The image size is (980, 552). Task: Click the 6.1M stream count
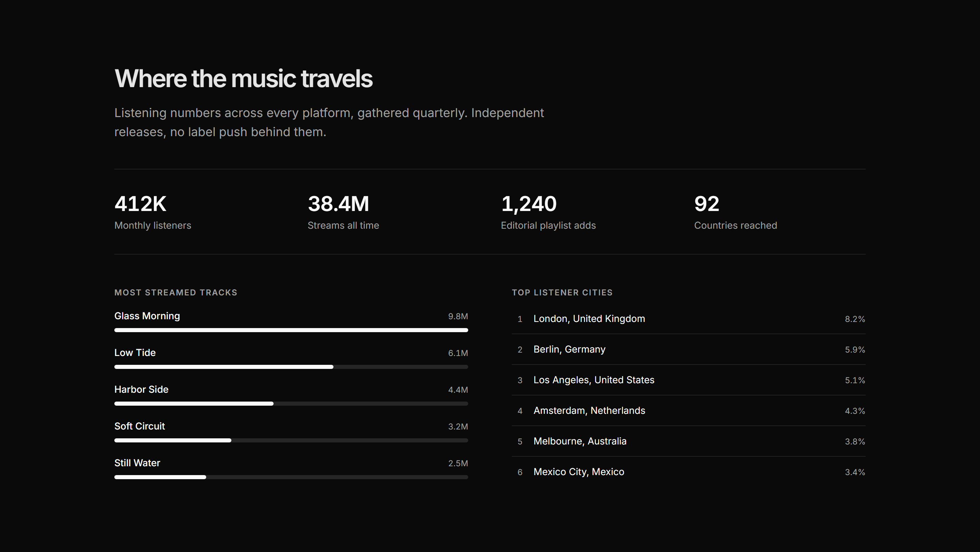(458, 353)
